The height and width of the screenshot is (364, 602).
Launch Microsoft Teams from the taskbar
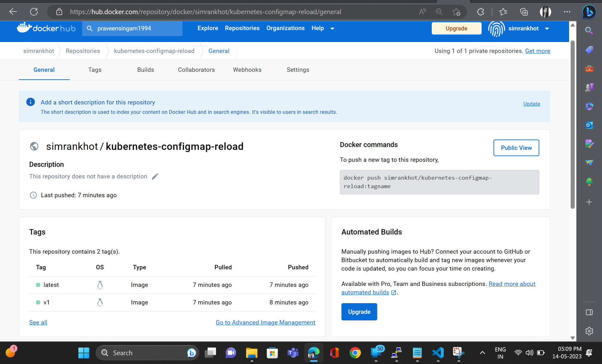click(293, 352)
